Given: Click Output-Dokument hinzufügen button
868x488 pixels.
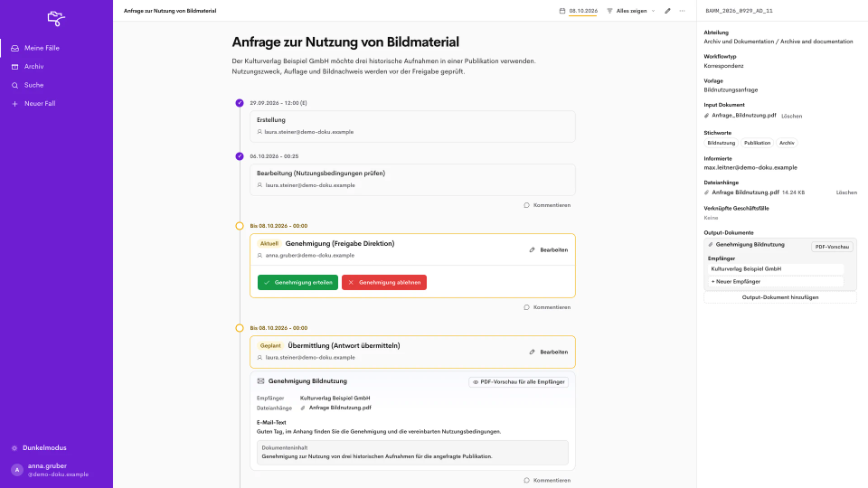Looking at the screenshot, I should 780,297.
